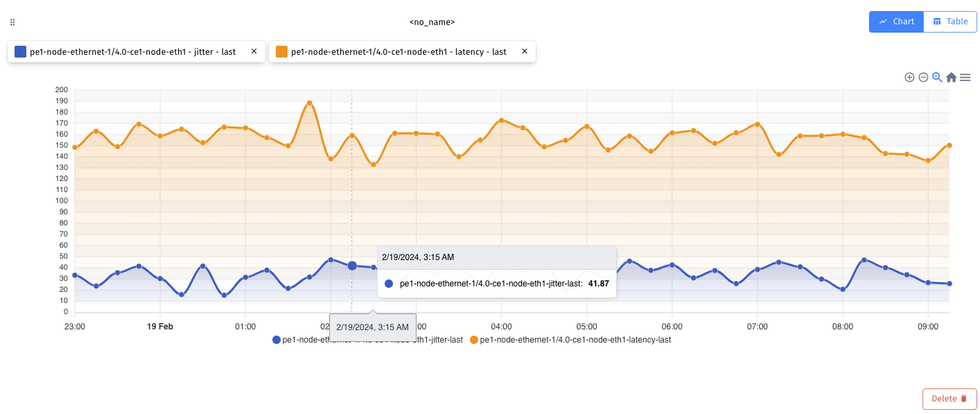Image resolution: width=980 pixels, height=414 pixels.
Task: Remove the latency metric chip with its X
Action: [525, 51]
